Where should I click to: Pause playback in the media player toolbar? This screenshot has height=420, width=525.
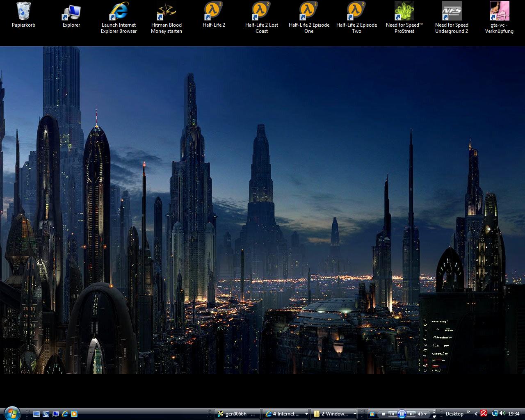402,414
